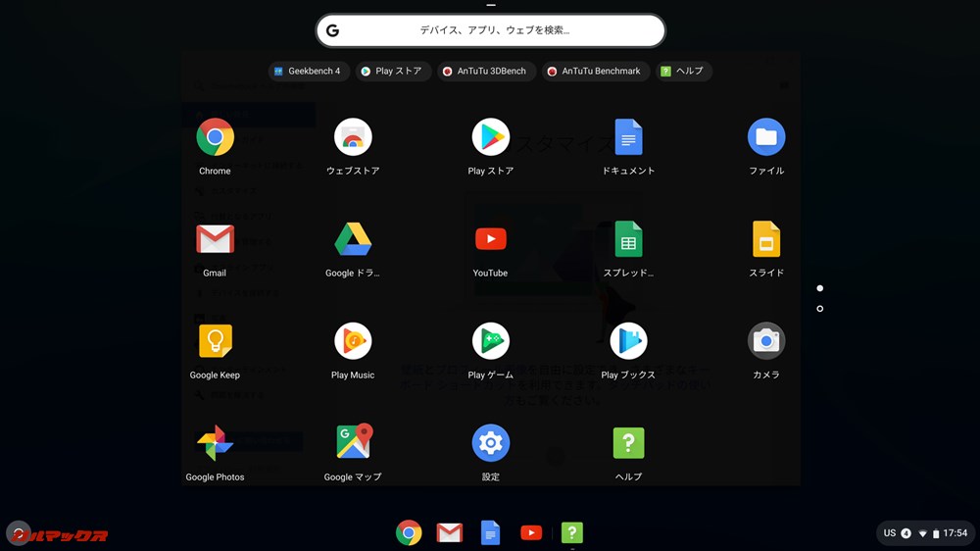This screenshot has height=551, width=980.
Task: Click Wi-Fi status icon in tray
Action: (x=922, y=533)
